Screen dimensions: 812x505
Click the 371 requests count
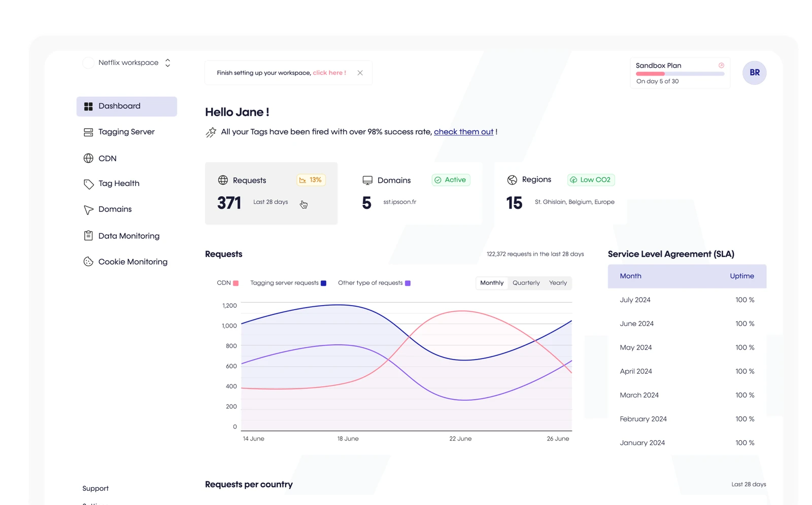(229, 203)
